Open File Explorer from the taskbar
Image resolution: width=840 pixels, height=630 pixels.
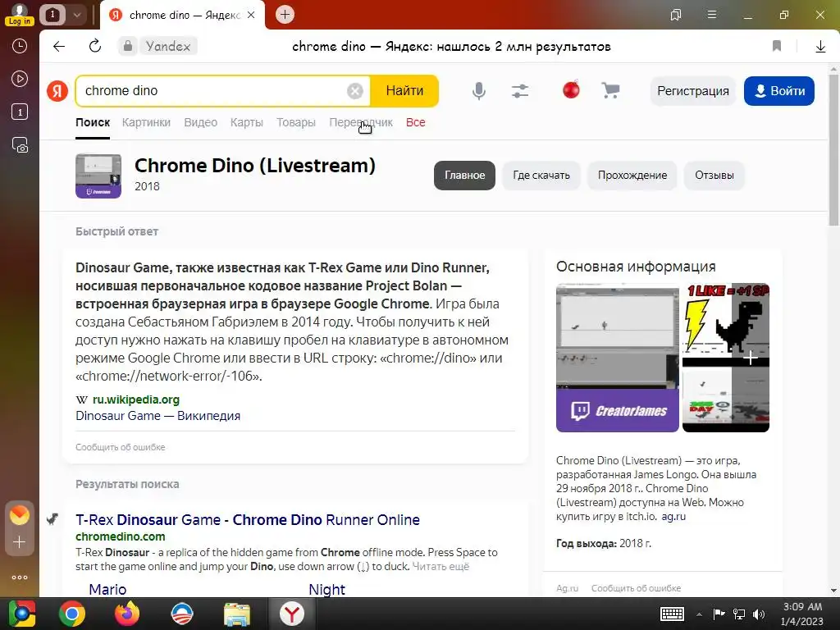tap(237, 614)
